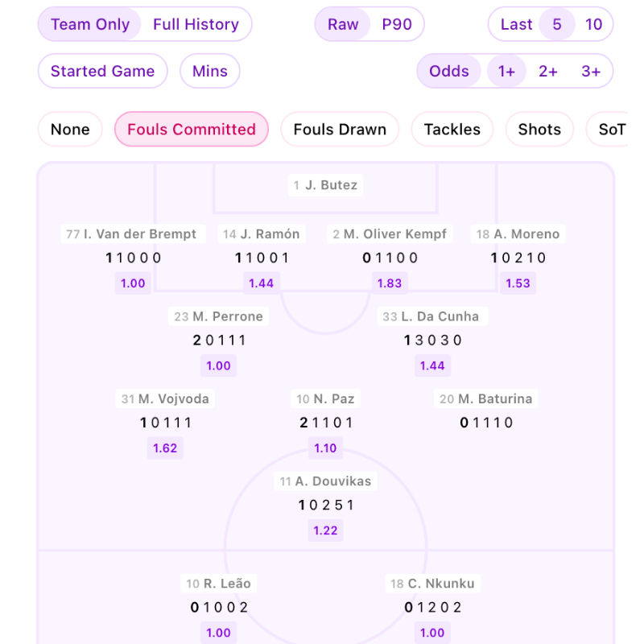Screen dimensions: 644x644
Task: Turn off Team Only filtering
Action: pyautogui.click(x=89, y=24)
